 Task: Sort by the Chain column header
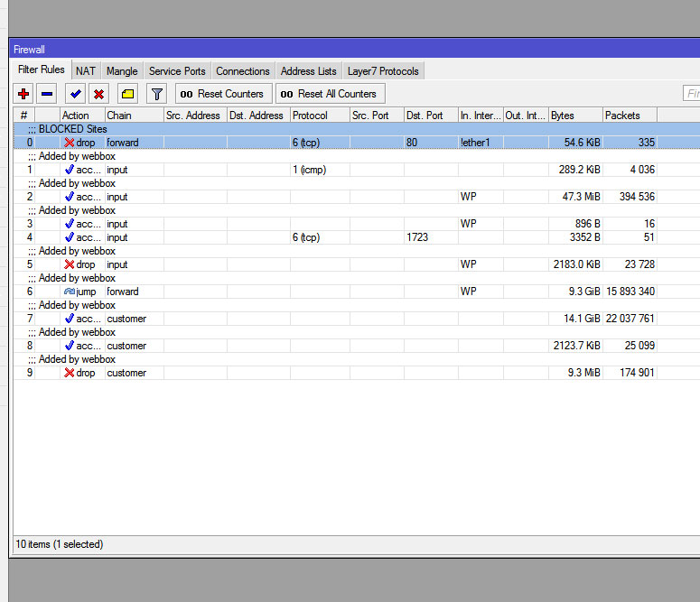coord(133,116)
